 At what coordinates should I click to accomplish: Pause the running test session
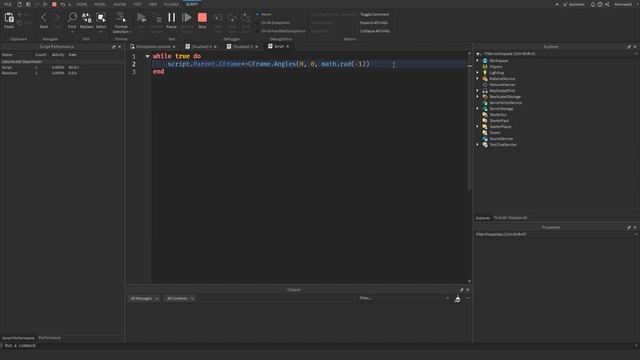(x=171, y=17)
